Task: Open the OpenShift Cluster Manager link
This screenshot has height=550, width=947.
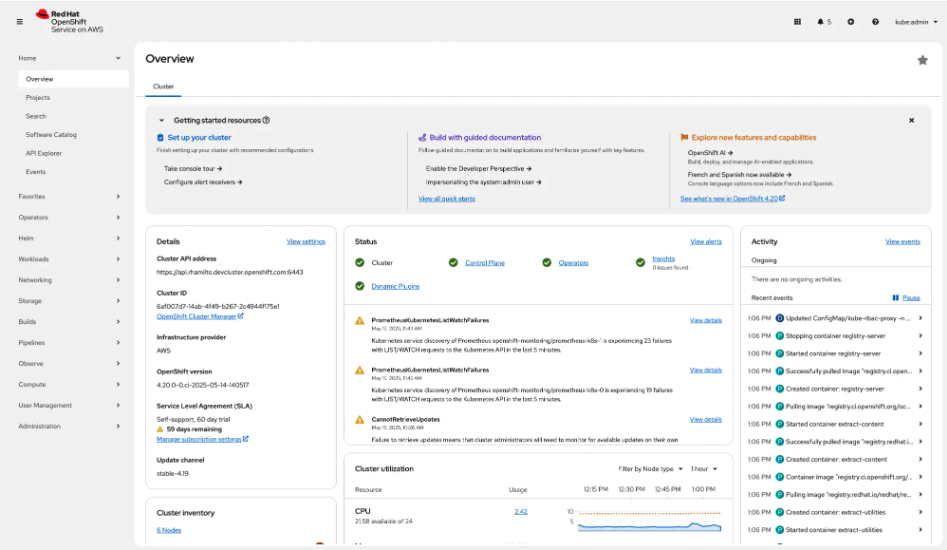Action: coord(200,316)
